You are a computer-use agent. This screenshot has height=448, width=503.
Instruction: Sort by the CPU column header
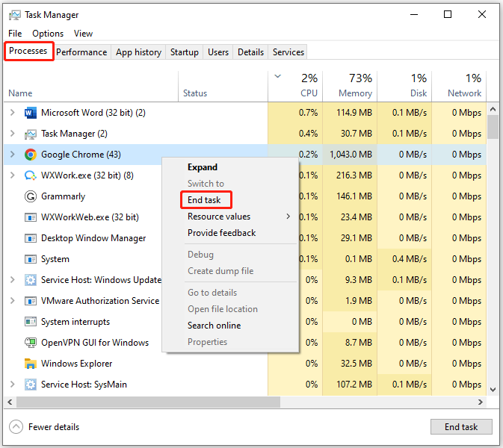pos(295,86)
